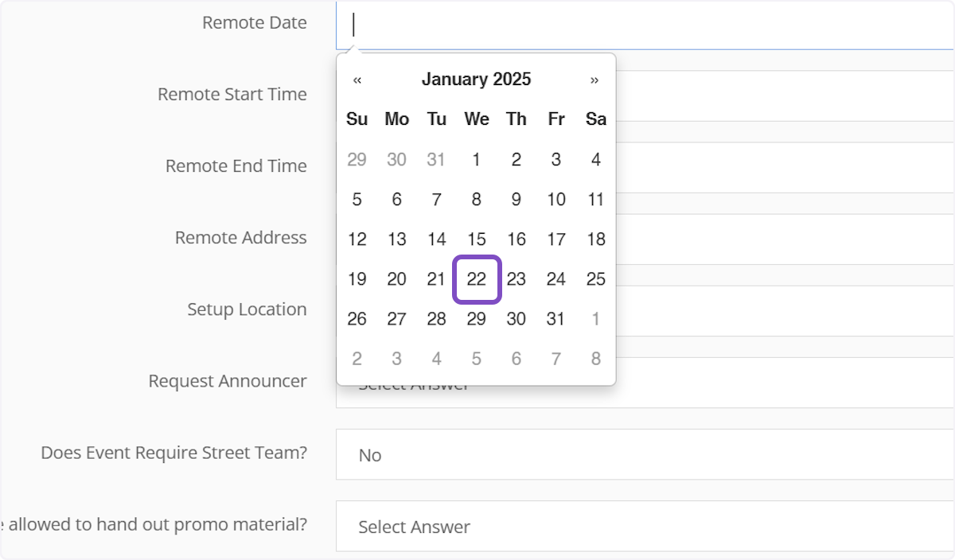The width and height of the screenshot is (955, 560).
Task: Select January 22 in the calendar
Action: click(x=476, y=279)
